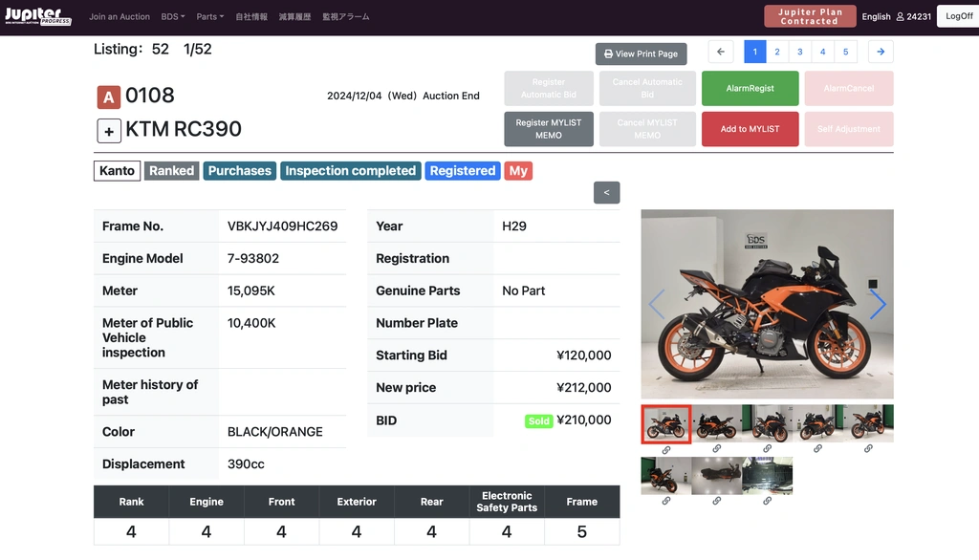The image size is (979, 560).
Task: Click the green AlarmRegist button
Action: point(750,88)
